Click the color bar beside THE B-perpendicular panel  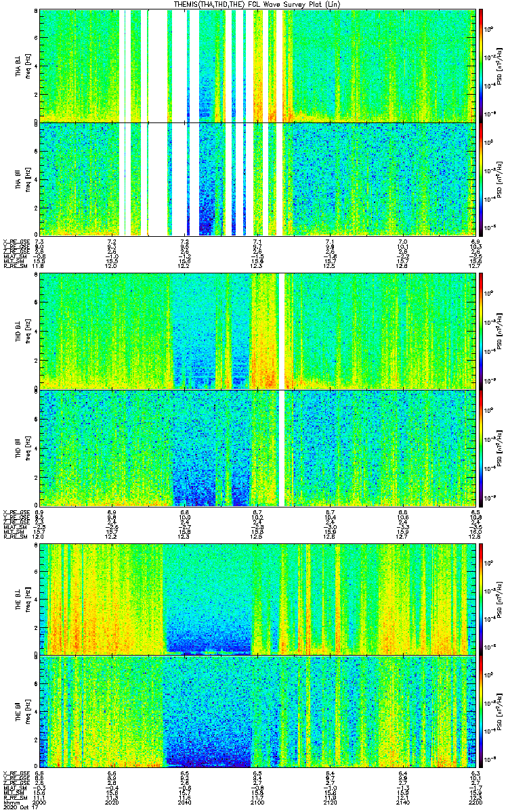tap(482, 599)
